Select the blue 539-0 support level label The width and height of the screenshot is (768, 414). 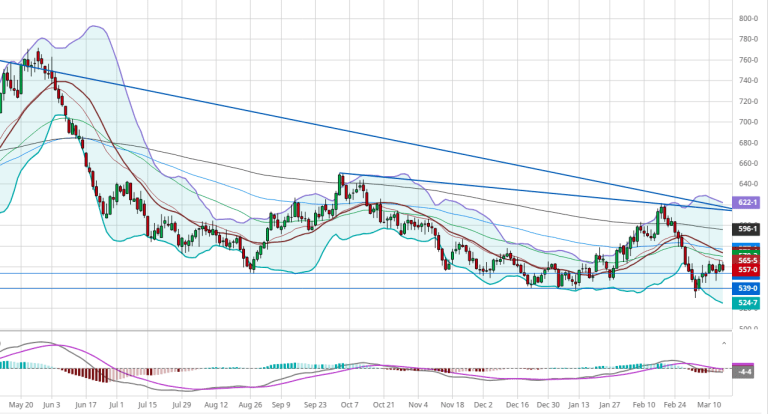tap(745, 288)
